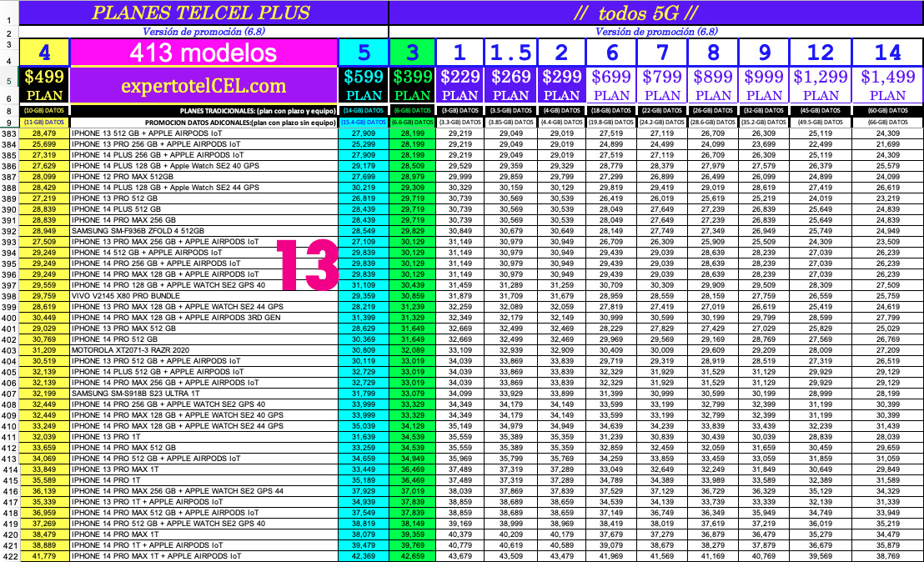Screen dimensions: 924x562
Task: Select 'IPHONE 13 PRO 1T' model cell
Action: (x=203, y=437)
